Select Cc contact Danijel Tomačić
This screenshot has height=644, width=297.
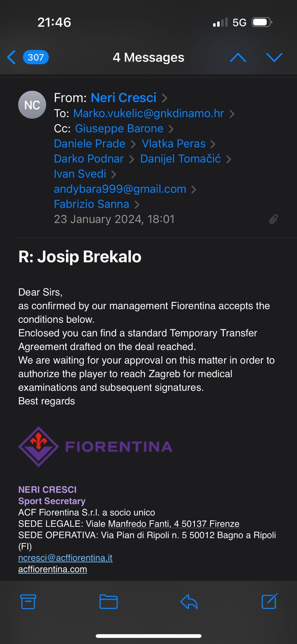(x=180, y=159)
